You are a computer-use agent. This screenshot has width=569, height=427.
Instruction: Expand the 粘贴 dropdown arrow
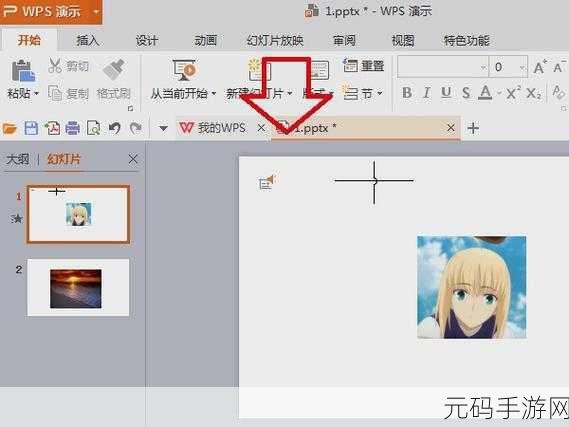pos(36,94)
